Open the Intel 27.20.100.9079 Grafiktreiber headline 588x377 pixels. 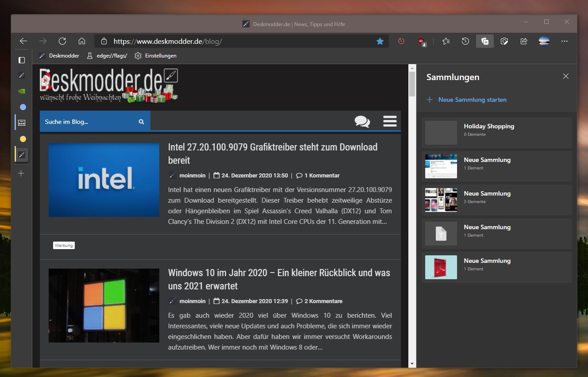point(273,154)
